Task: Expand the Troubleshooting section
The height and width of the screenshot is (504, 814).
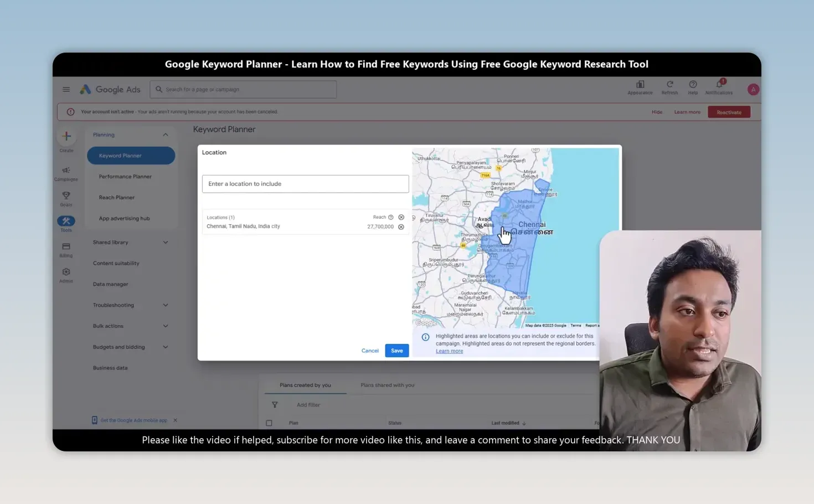Action: click(165, 305)
